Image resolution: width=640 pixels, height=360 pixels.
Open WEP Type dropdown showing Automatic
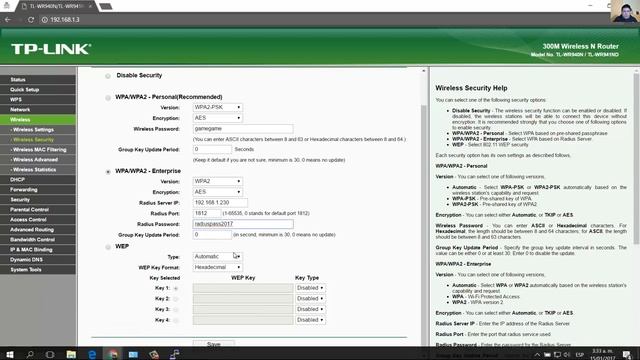coord(218,256)
